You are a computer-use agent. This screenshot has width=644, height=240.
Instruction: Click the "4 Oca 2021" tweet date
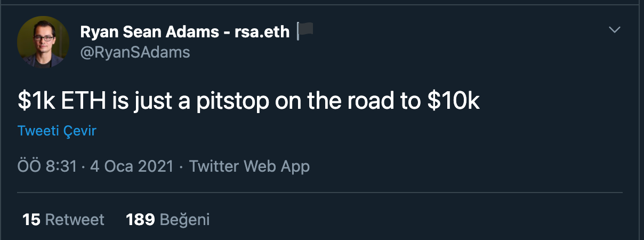[132, 166]
